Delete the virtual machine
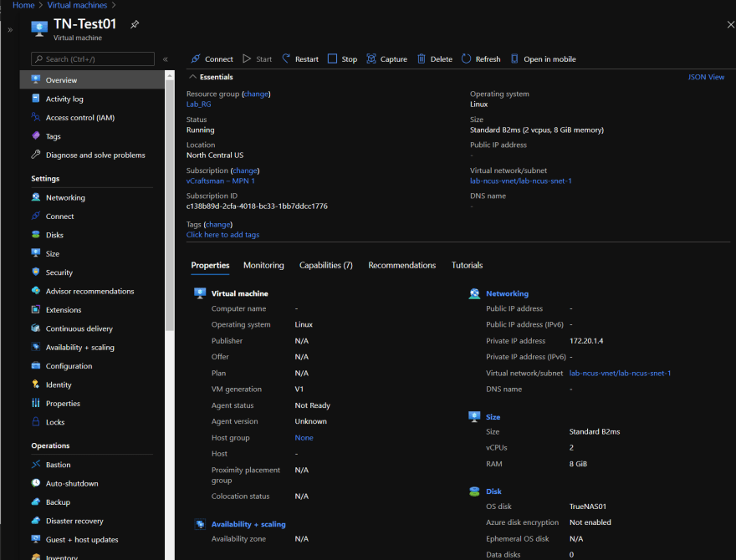This screenshot has width=736, height=560. (435, 59)
